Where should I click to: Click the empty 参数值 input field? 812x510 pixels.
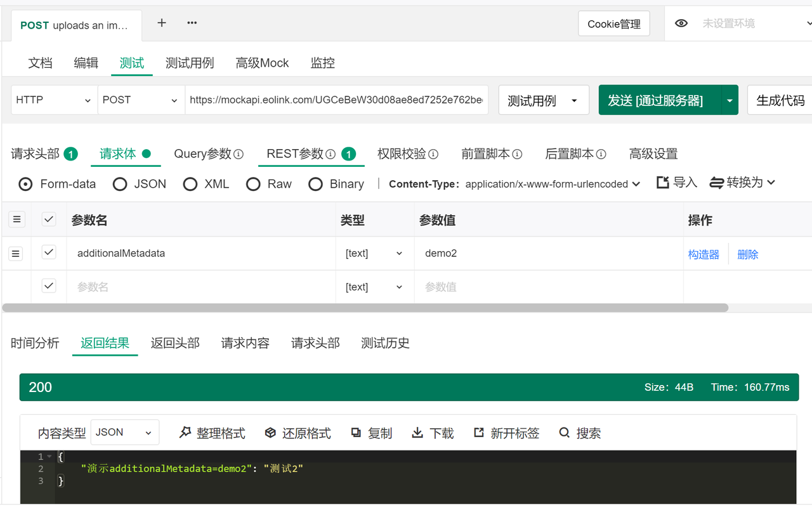tap(549, 287)
